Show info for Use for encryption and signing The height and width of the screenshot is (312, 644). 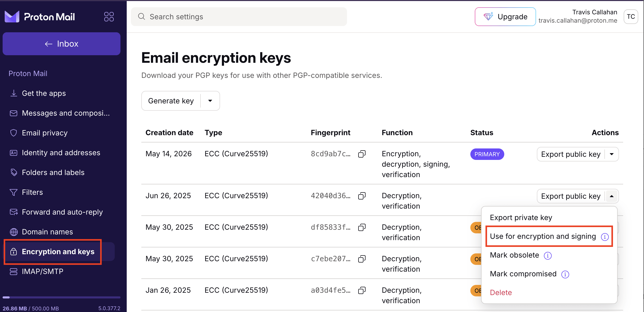click(x=605, y=237)
